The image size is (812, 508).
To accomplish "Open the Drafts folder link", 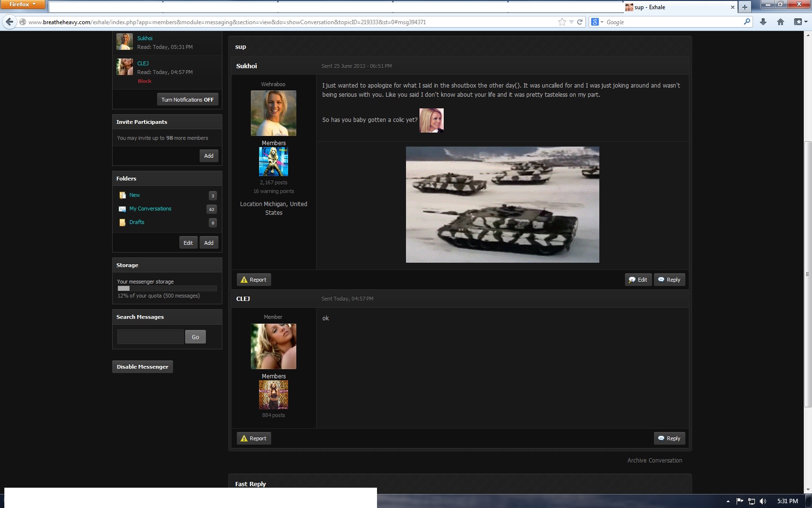I will [x=137, y=222].
